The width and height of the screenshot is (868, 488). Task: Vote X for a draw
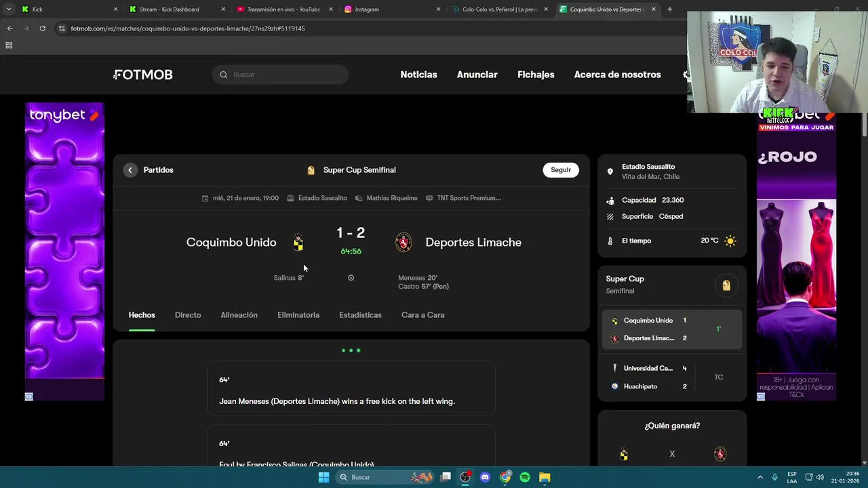672,454
